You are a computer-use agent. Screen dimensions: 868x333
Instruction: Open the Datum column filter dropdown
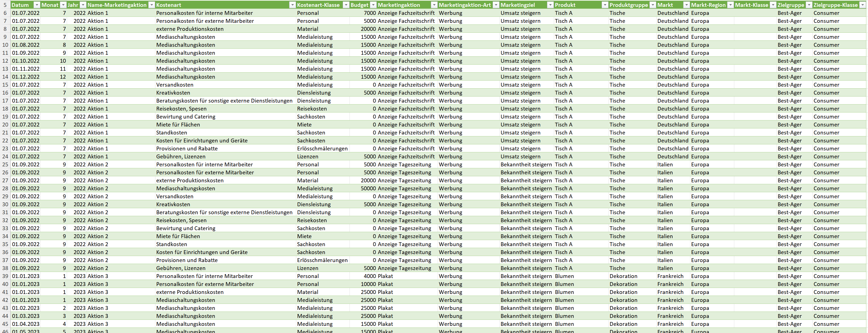(37, 5)
